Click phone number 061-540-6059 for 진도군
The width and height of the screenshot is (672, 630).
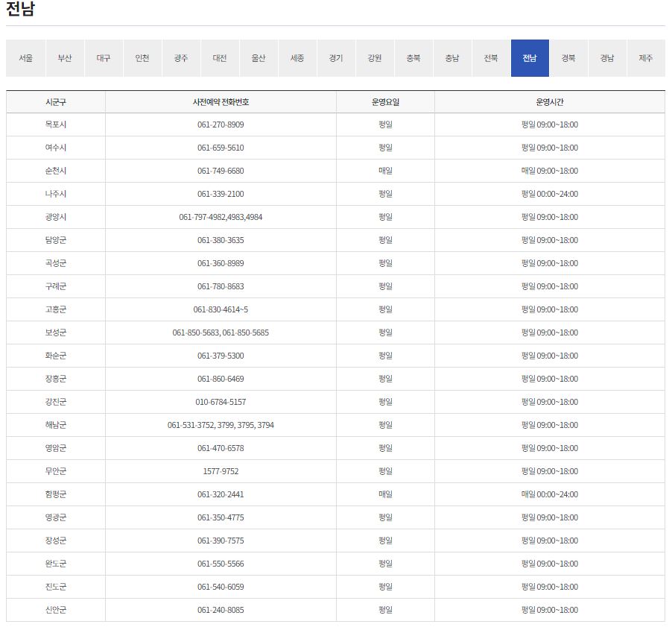coord(221,588)
